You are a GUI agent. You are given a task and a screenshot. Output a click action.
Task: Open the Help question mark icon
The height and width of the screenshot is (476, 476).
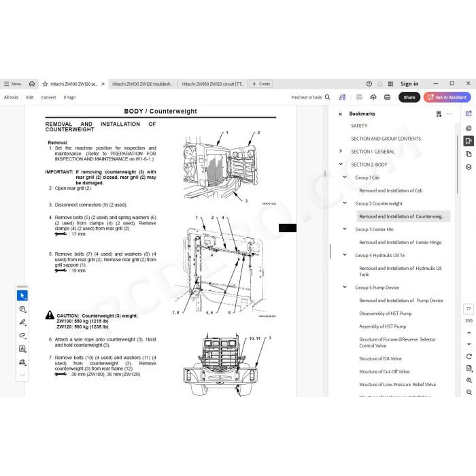click(369, 84)
